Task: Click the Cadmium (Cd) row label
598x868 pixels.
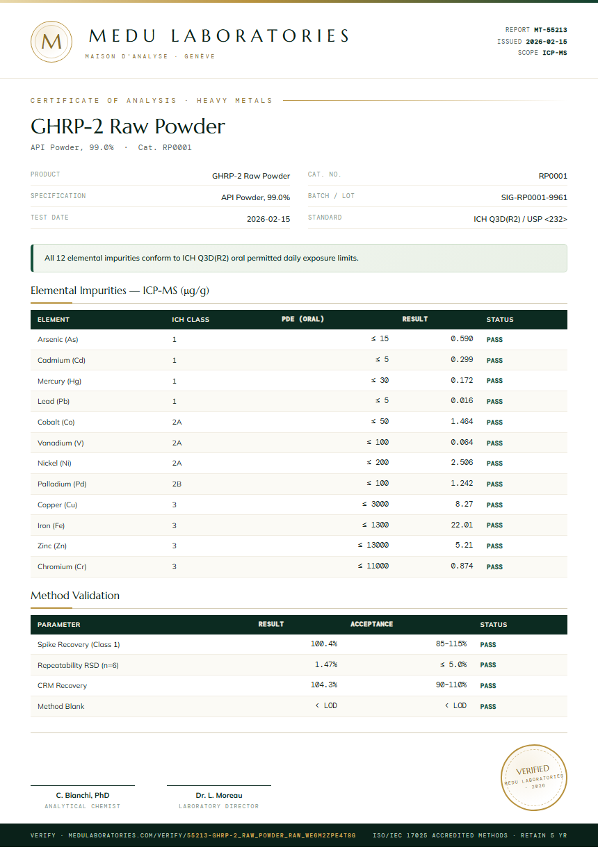Action: click(x=61, y=361)
